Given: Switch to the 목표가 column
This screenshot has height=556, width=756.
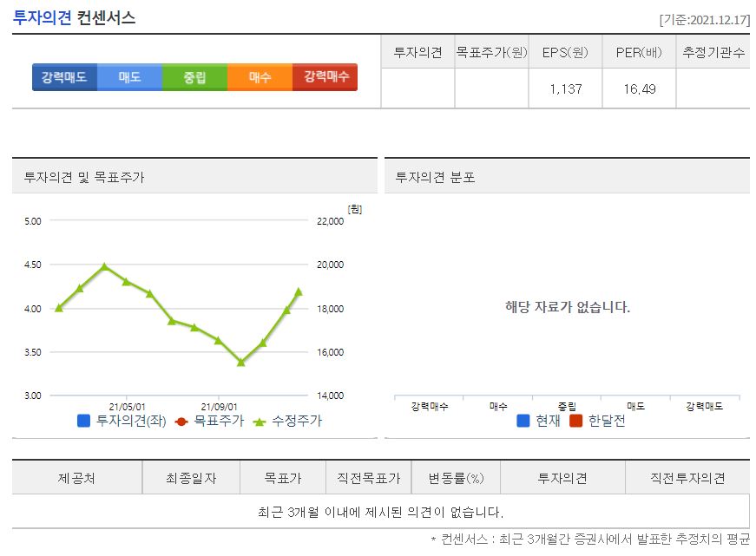Looking at the screenshot, I should tap(278, 476).
